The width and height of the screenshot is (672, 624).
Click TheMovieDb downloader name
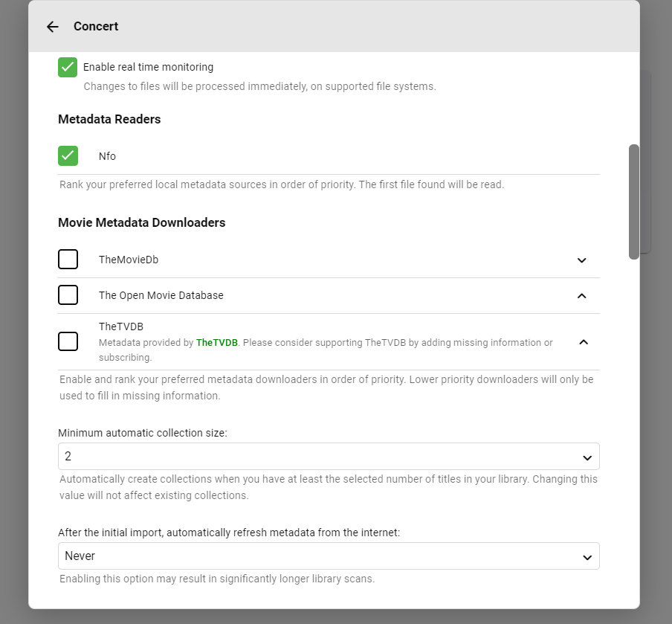pos(129,260)
